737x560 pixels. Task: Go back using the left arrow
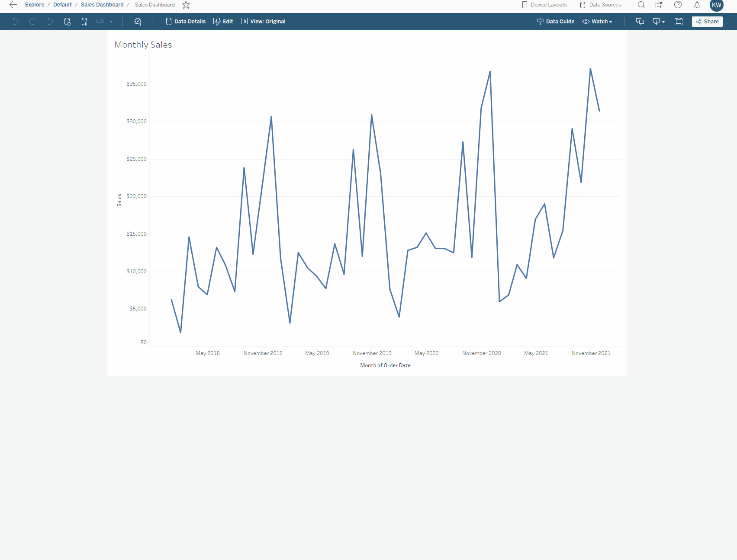click(x=13, y=5)
